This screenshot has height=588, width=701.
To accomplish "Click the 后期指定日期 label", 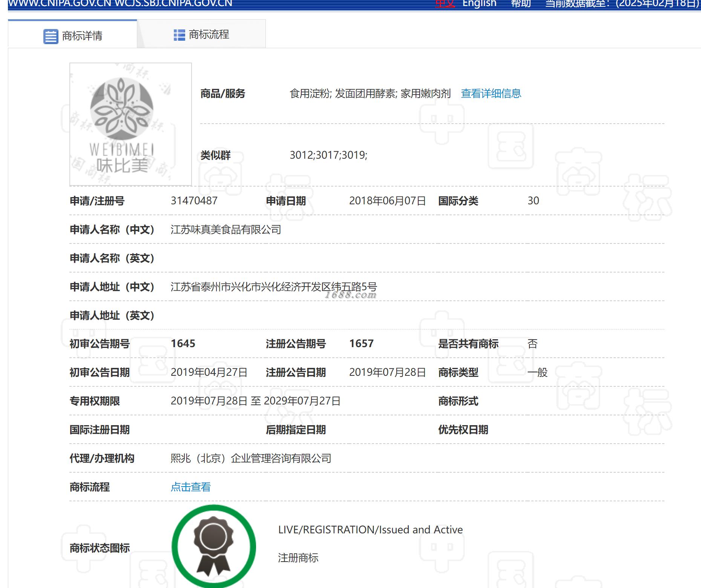I will point(296,430).
